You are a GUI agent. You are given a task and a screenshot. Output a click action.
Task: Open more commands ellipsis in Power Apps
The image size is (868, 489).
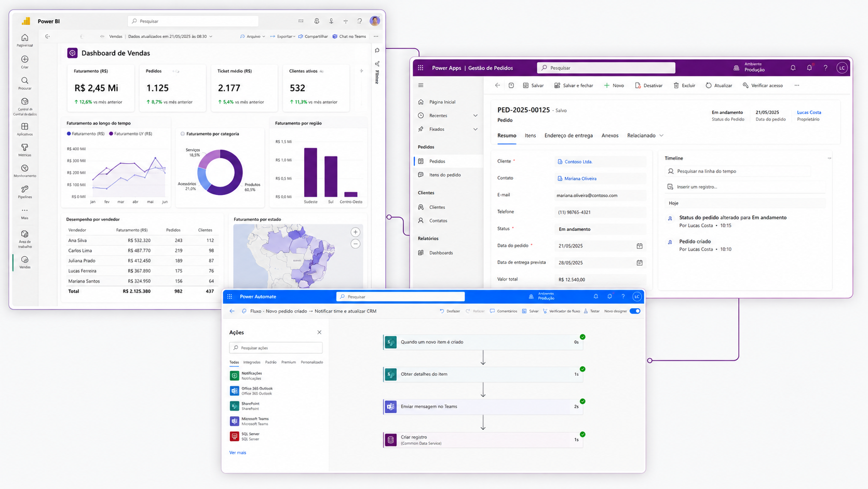(797, 85)
